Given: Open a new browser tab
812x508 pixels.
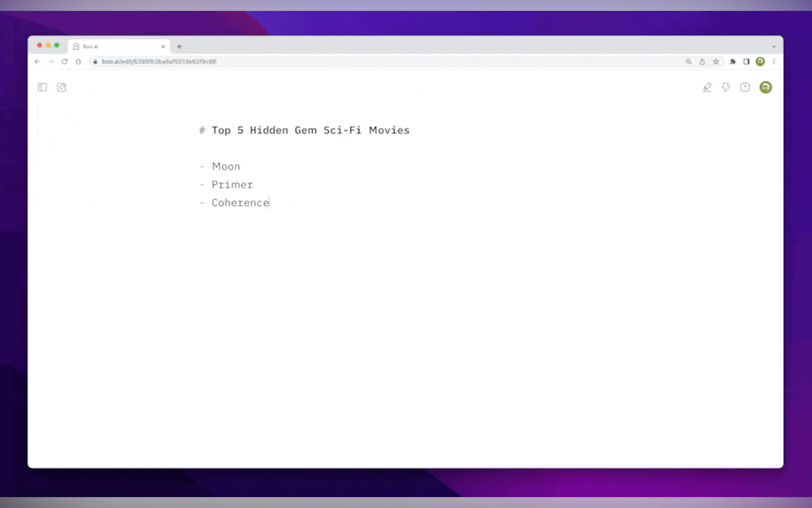Looking at the screenshot, I should pyautogui.click(x=179, y=47).
